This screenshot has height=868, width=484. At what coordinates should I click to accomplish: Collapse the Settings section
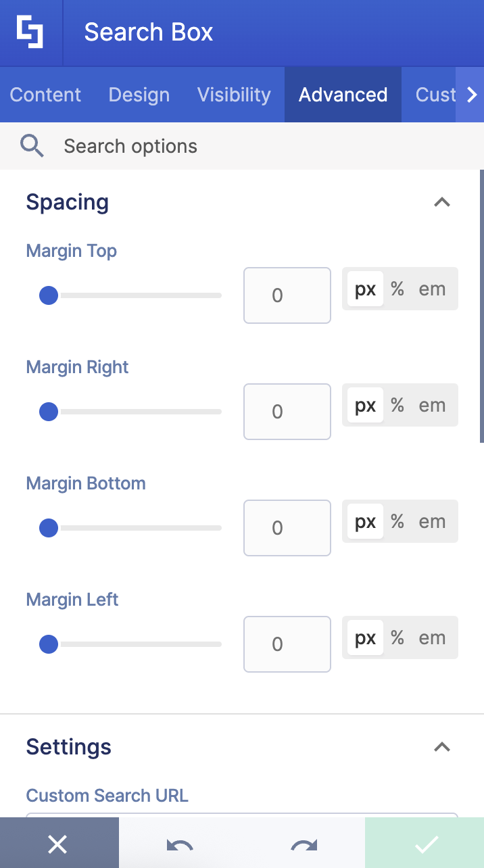click(x=441, y=747)
